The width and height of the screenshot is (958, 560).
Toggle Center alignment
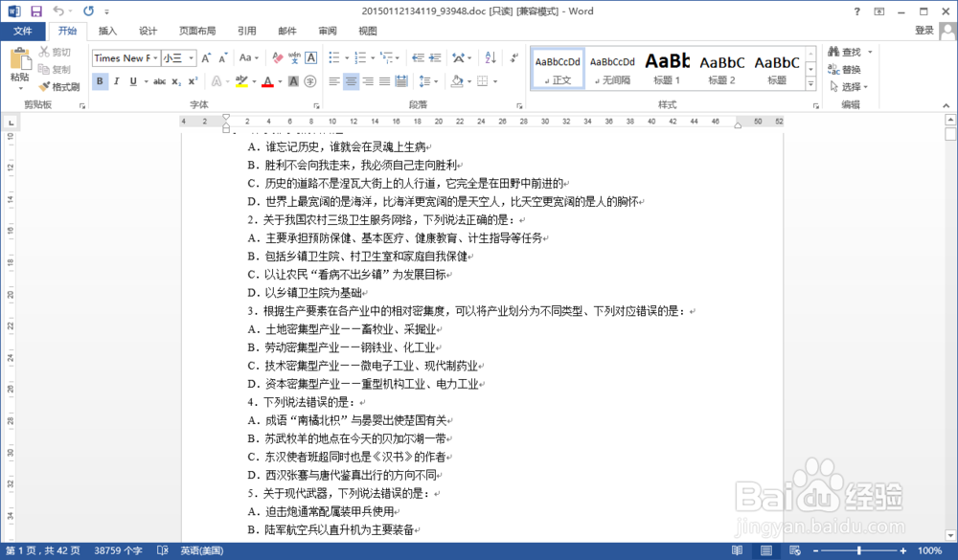click(351, 81)
